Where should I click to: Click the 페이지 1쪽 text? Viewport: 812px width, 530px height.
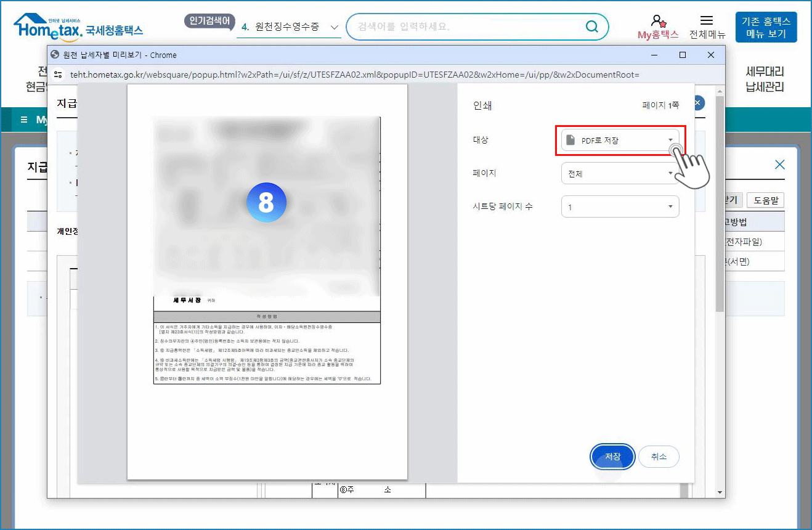point(660,106)
